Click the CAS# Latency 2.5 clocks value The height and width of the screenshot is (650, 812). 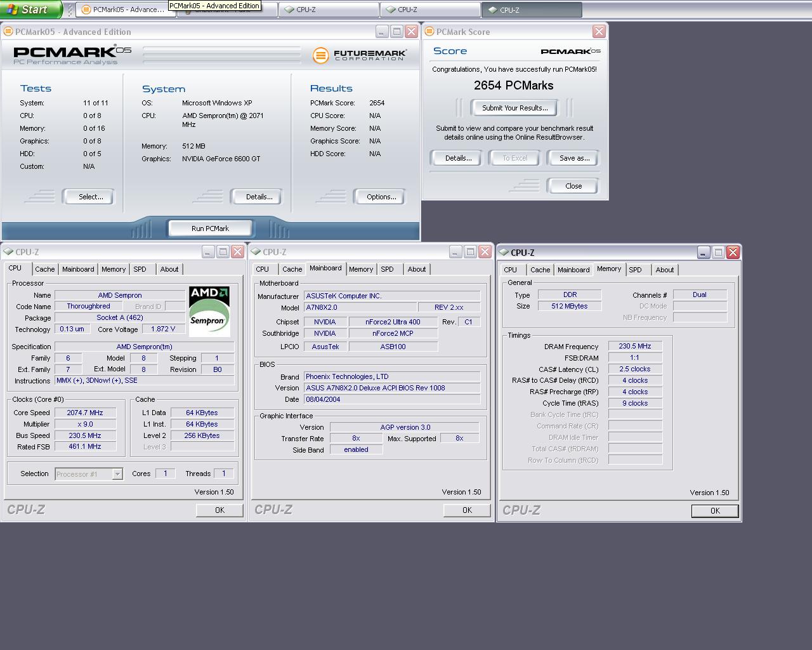635,369
